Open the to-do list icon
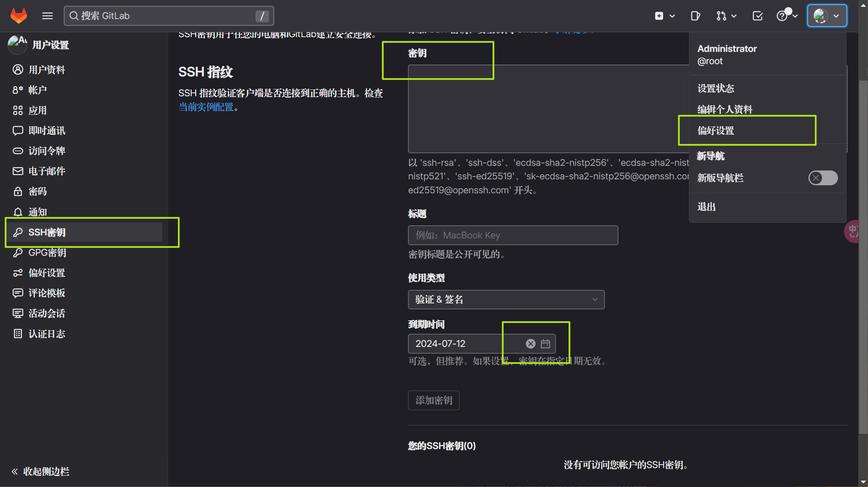 [x=757, y=16]
